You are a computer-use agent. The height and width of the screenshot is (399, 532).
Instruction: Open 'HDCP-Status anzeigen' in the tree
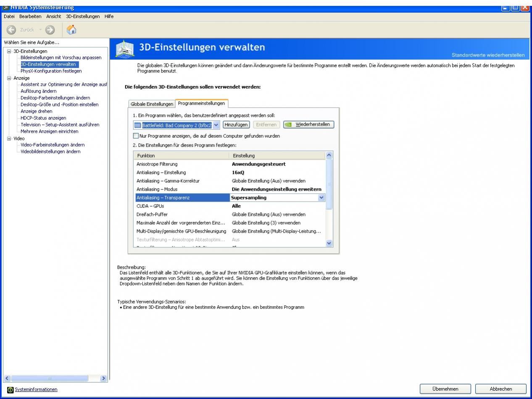43,118
